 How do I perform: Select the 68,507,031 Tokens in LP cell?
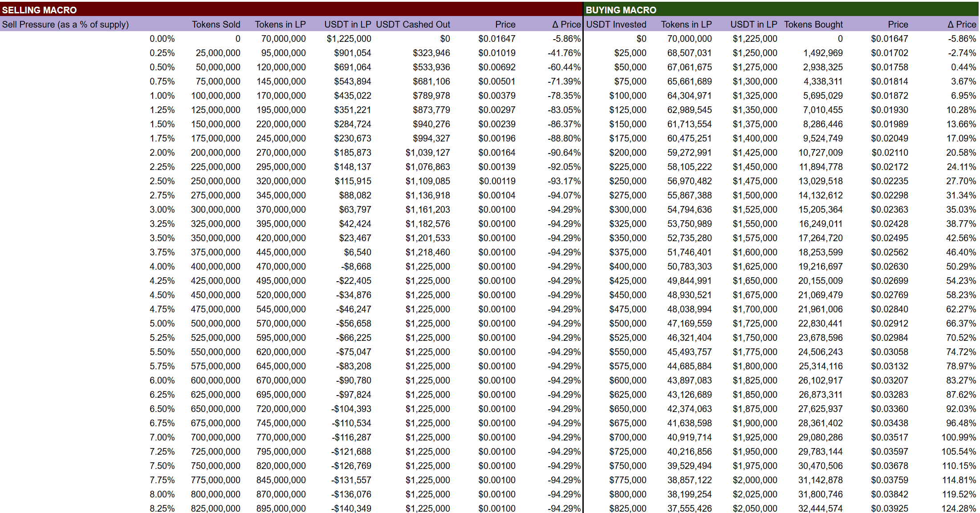(x=689, y=53)
